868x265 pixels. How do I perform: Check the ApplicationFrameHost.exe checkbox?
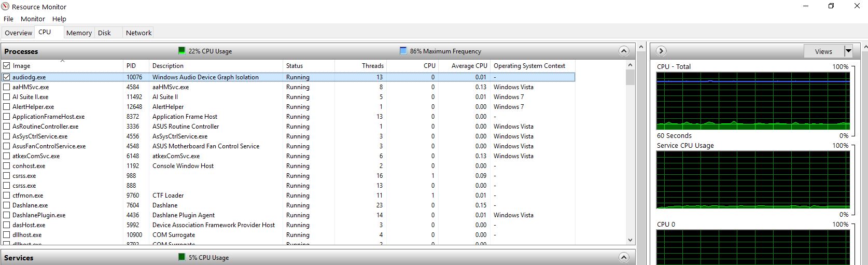[7, 117]
